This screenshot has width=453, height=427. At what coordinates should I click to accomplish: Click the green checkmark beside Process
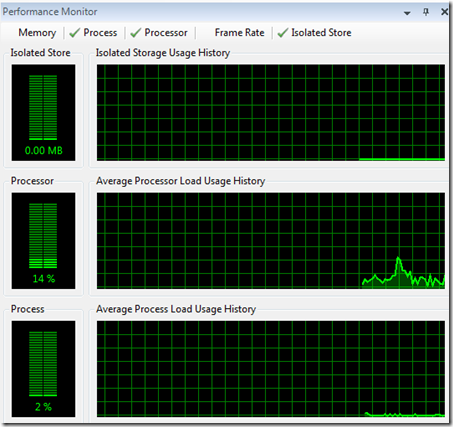[74, 33]
